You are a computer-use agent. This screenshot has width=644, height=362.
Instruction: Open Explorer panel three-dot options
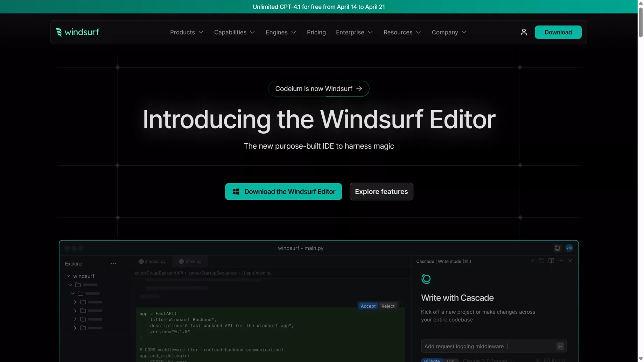113,264
